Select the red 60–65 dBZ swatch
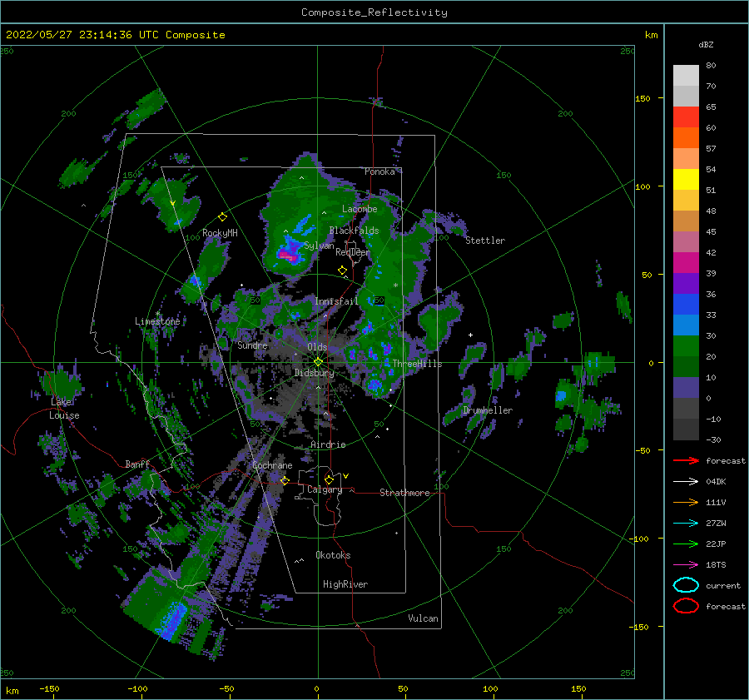 [x=686, y=117]
